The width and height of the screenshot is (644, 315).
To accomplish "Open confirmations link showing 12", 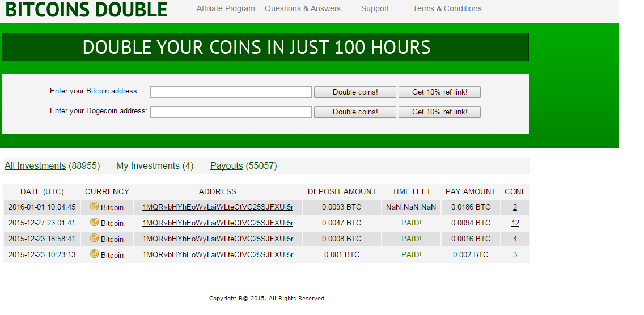I will pyautogui.click(x=515, y=223).
